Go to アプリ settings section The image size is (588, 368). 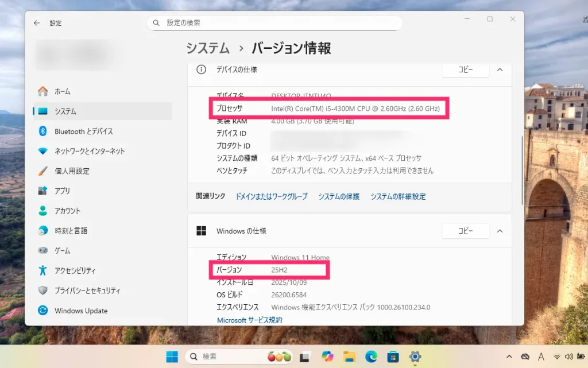click(x=62, y=191)
